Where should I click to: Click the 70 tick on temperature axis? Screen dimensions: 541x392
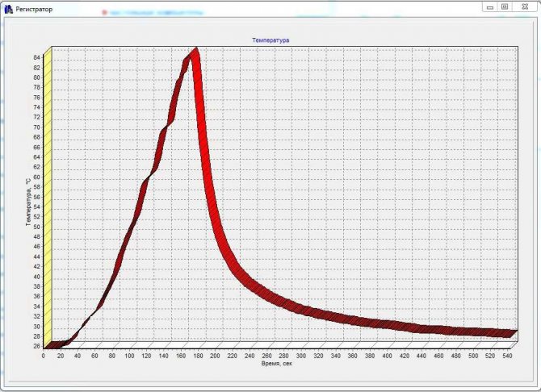click(37, 127)
